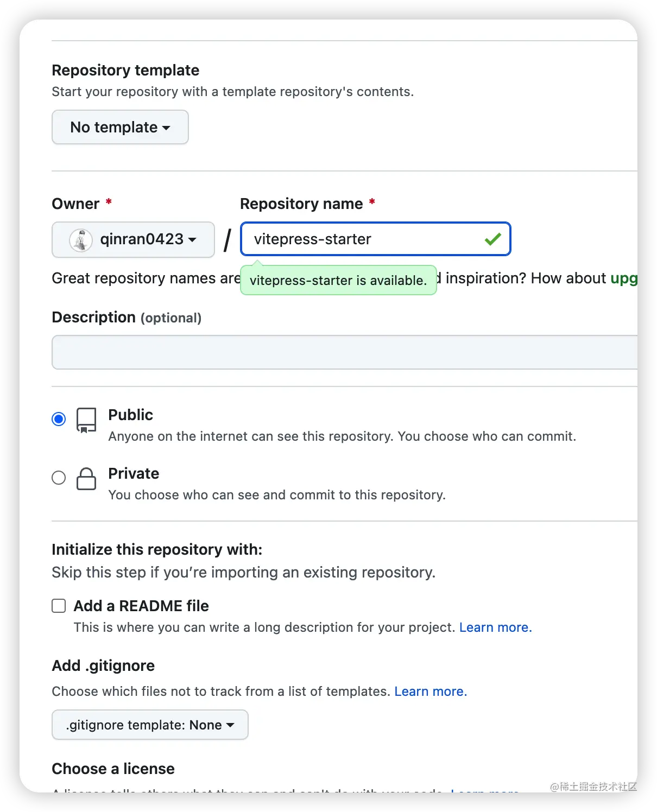Screen dimensions: 657x812
Task: Click the Public repository book icon
Action: coord(86,420)
